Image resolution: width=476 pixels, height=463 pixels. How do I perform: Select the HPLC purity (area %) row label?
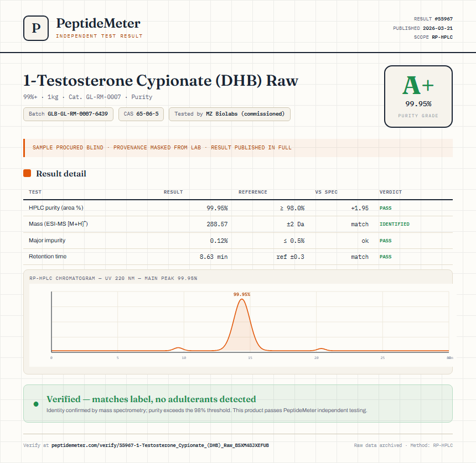tap(56, 208)
